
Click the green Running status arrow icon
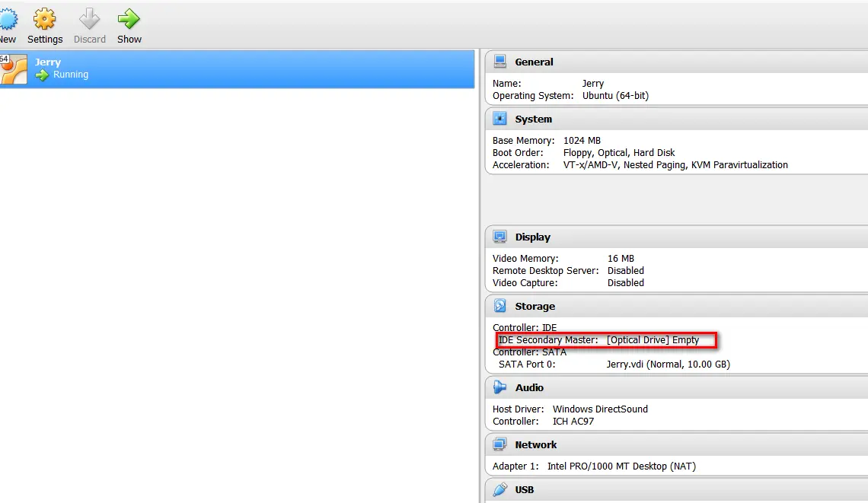42,75
